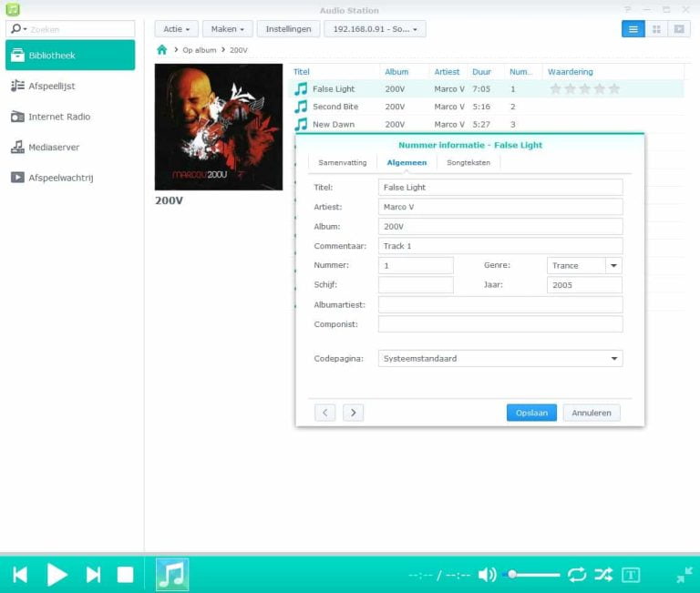
Task: Open the search options magnifier dropdown
Action: click(x=18, y=29)
